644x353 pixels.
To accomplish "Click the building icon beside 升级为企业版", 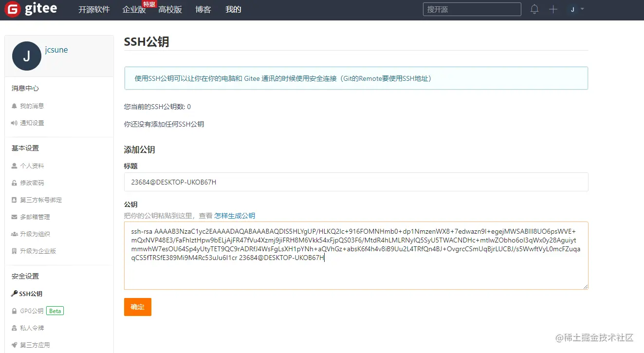I will point(14,251).
